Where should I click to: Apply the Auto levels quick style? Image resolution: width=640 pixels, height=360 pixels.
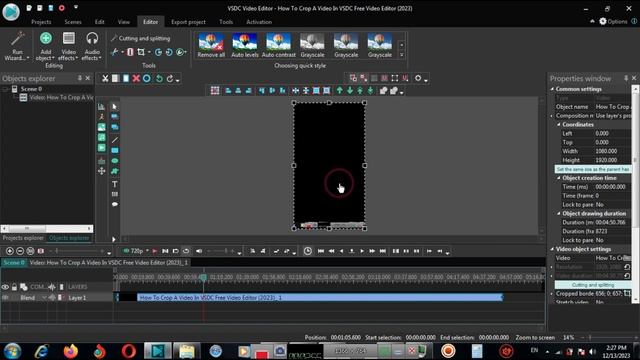point(245,45)
